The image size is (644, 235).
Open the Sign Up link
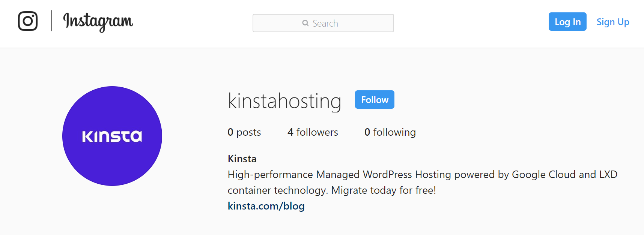[612, 22]
